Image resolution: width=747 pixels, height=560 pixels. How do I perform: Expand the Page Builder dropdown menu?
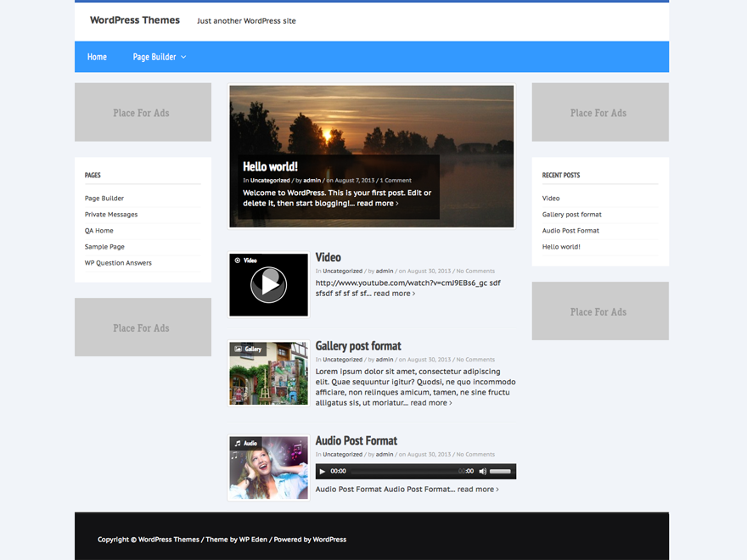click(x=160, y=57)
